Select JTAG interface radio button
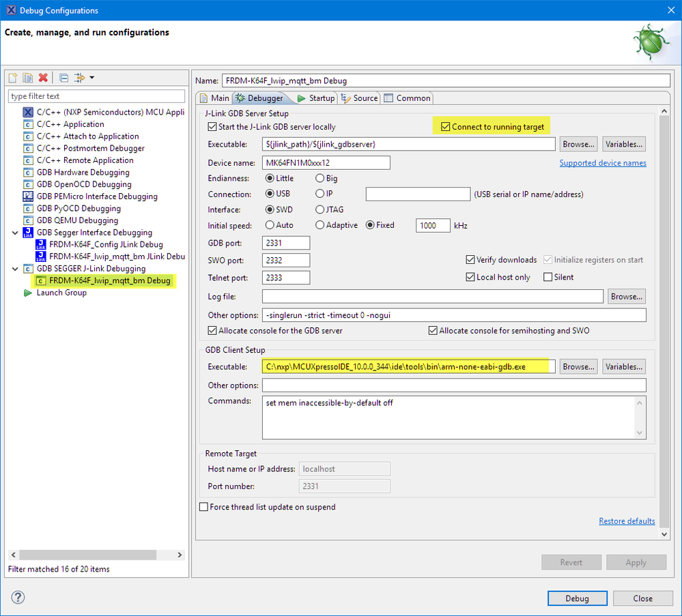The image size is (682, 616). [x=319, y=210]
